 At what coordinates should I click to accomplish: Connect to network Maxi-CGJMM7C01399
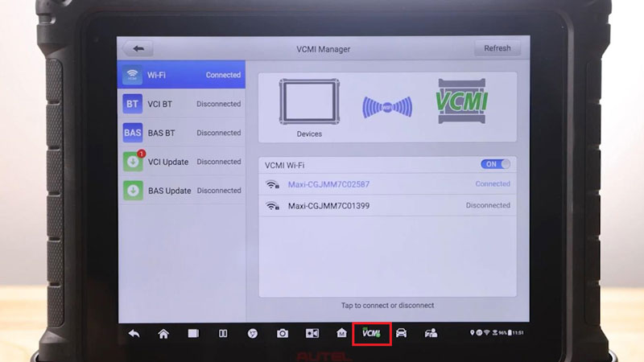[x=387, y=206]
